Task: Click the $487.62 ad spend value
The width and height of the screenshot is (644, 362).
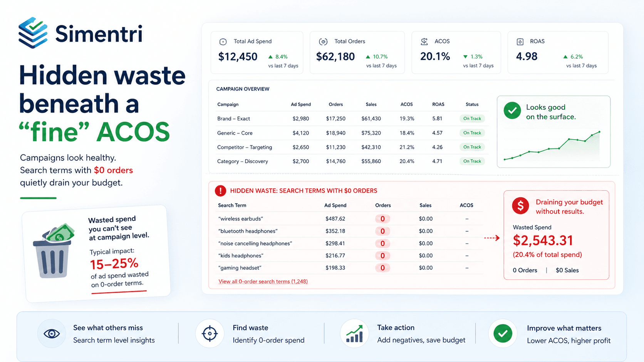Action: click(x=335, y=219)
